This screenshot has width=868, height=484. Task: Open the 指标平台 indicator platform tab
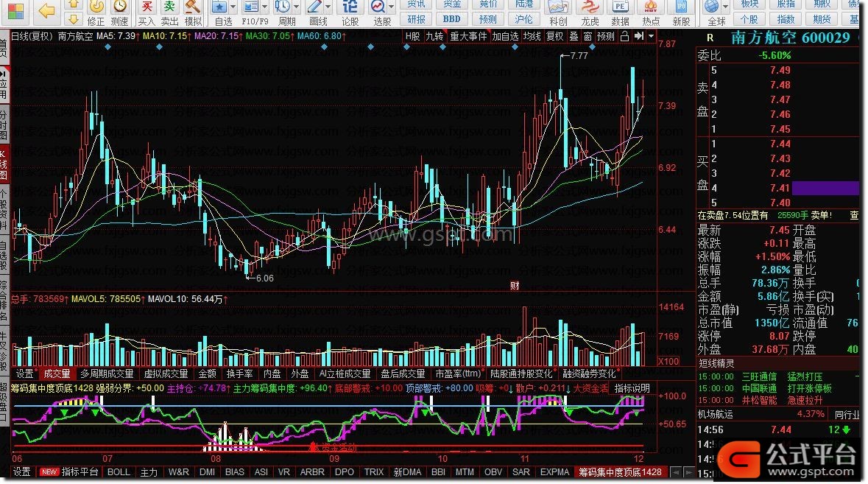pyautogui.click(x=80, y=472)
